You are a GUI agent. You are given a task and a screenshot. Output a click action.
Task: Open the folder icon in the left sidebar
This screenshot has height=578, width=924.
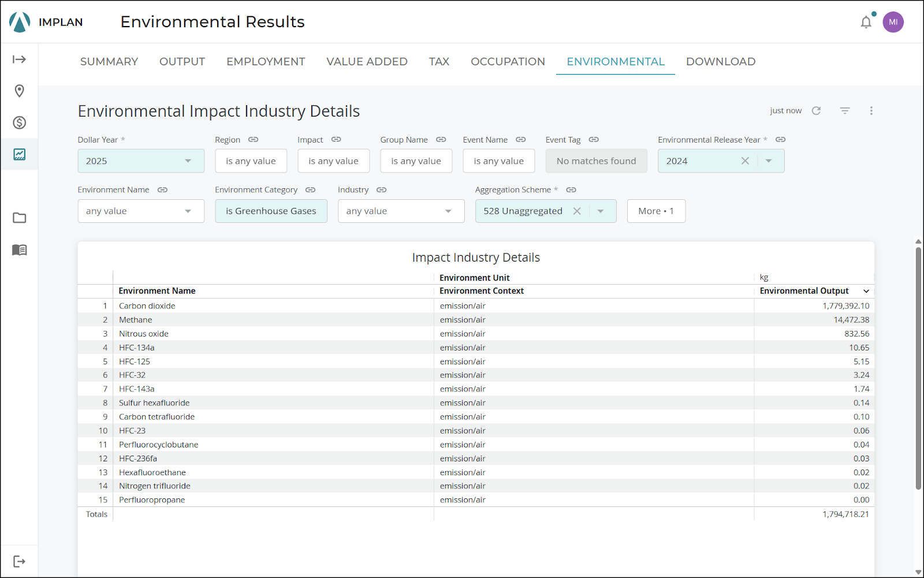point(19,218)
